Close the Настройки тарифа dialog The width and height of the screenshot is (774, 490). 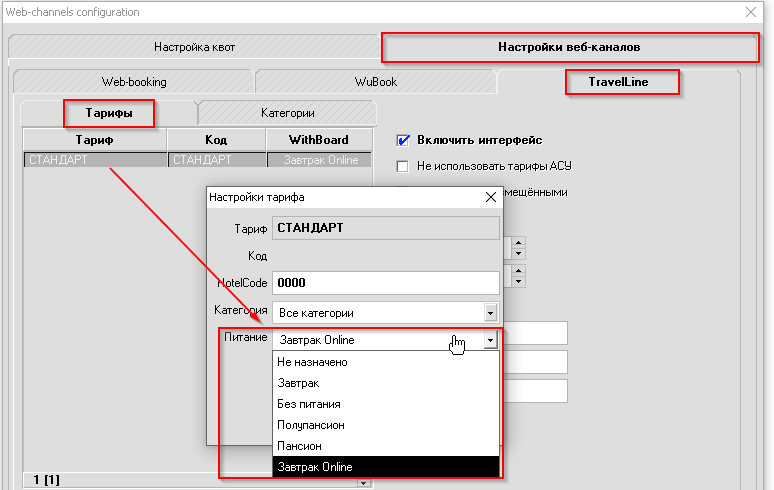[x=490, y=198]
